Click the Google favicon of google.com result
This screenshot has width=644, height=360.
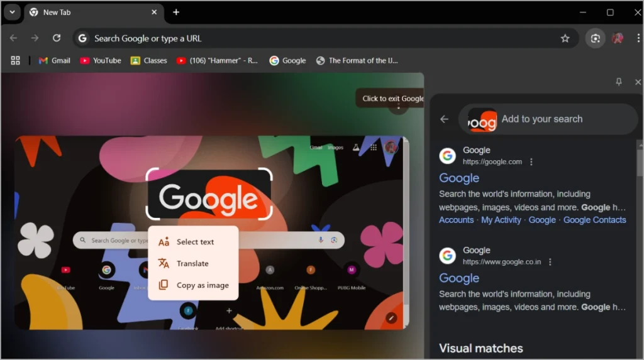point(448,156)
